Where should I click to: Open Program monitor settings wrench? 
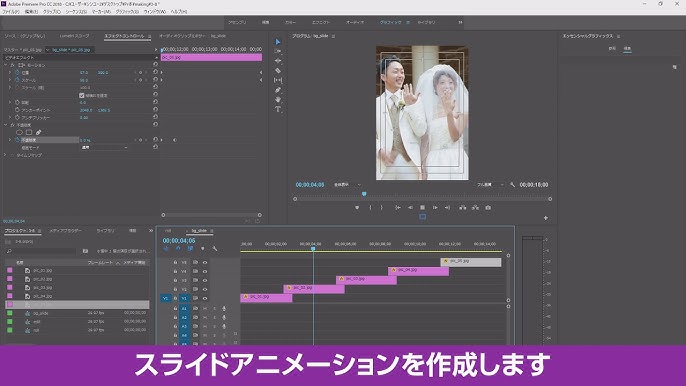click(512, 185)
